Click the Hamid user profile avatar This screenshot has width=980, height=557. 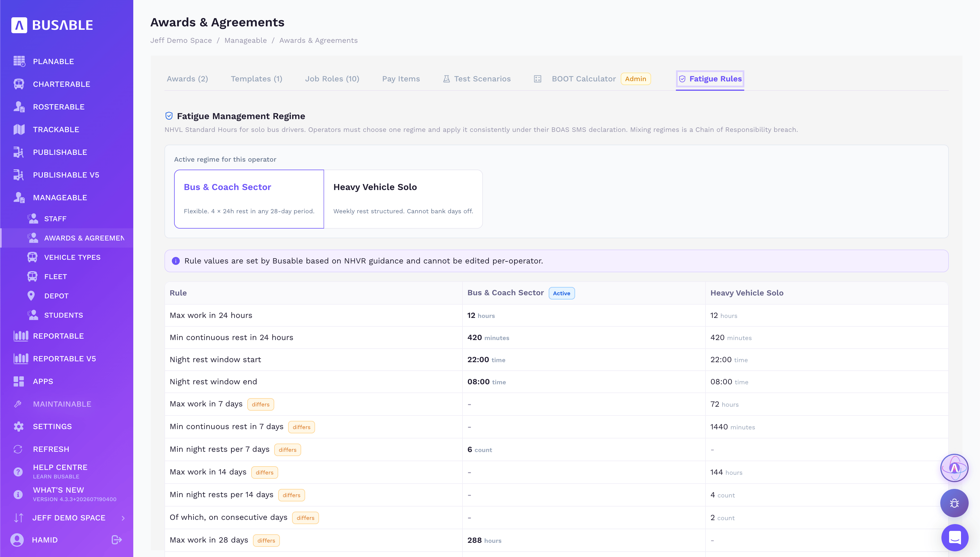[17, 540]
